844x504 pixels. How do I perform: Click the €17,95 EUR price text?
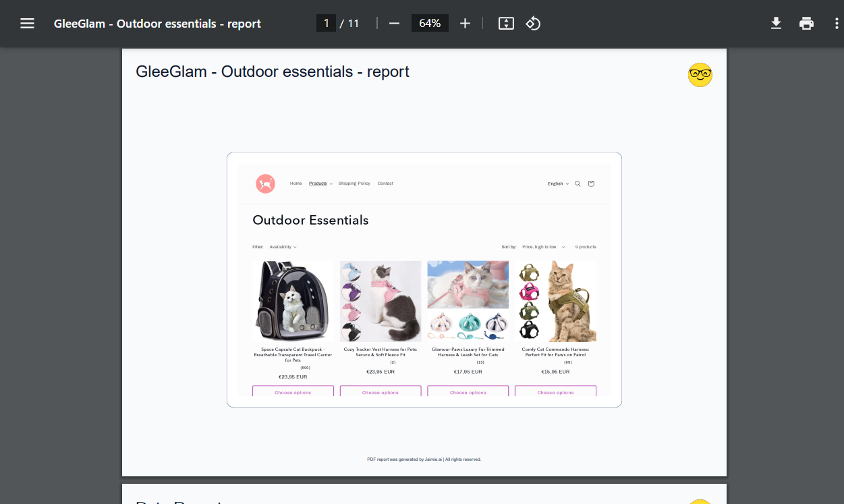468,372
